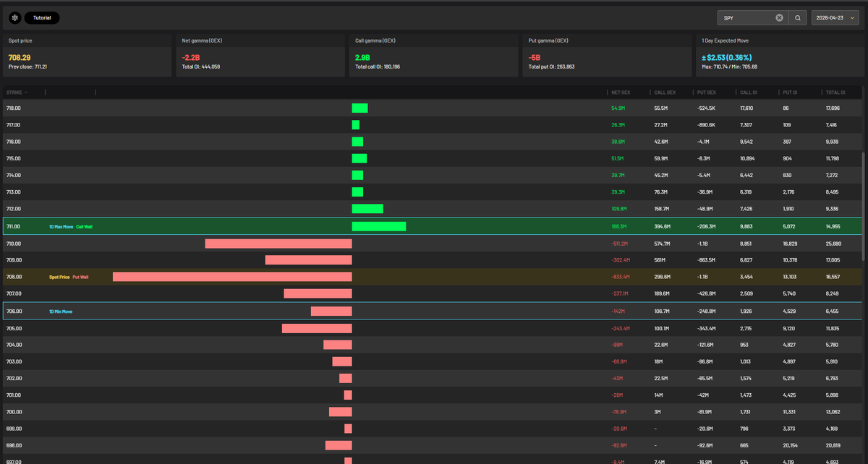Click the 711.00 strike row's green gamma bar

coord(379,226)
